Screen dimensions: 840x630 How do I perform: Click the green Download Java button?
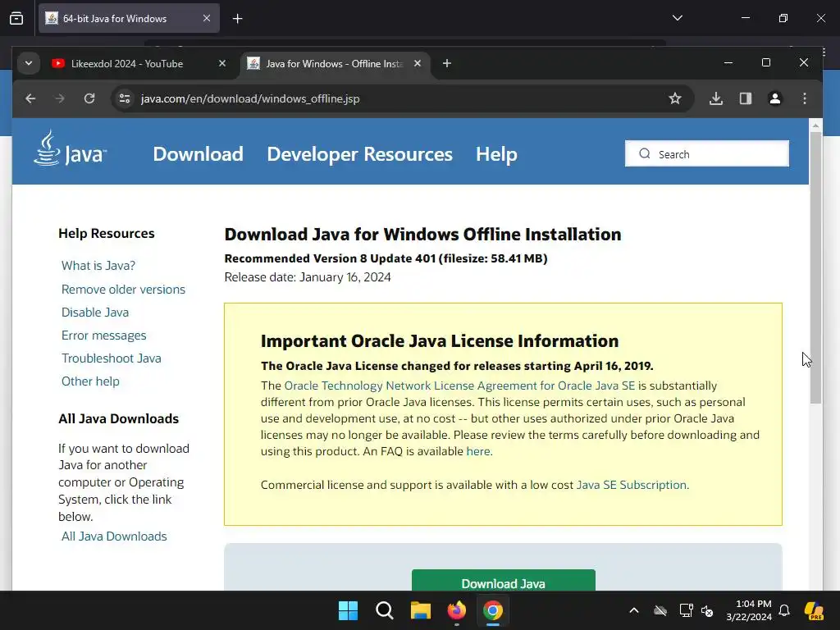pos(503,581)
